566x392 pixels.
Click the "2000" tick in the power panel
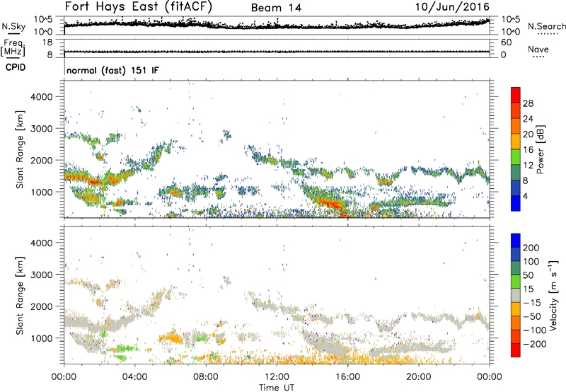point(41,160)
